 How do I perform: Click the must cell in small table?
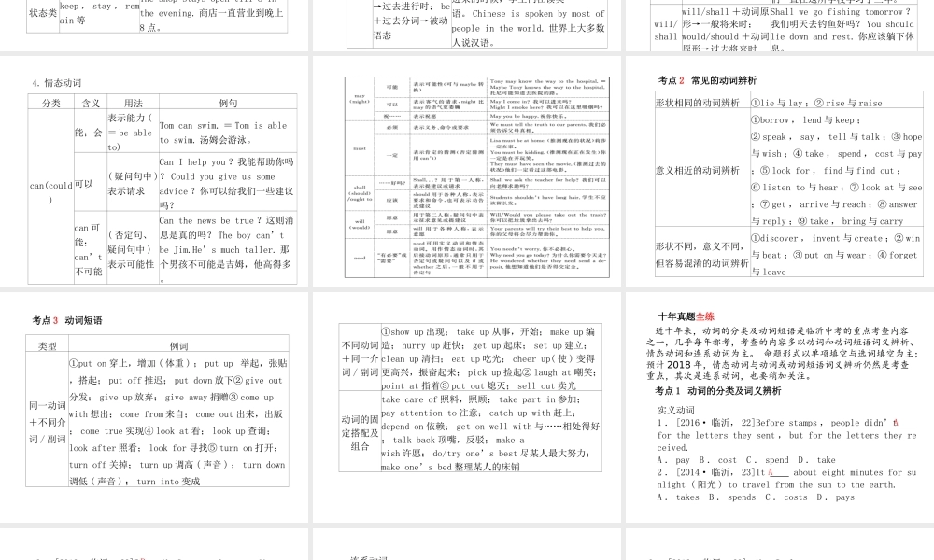(x=360, y=148)
